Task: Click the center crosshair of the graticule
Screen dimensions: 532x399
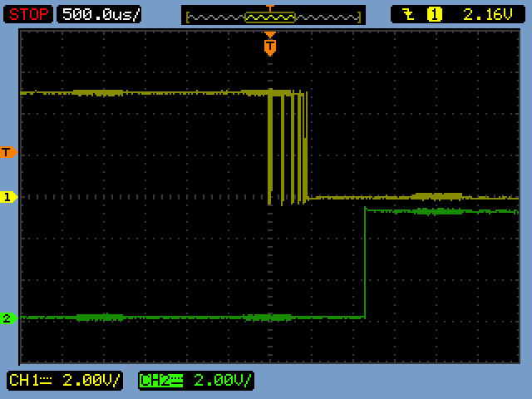Action: tap(270, 197)
